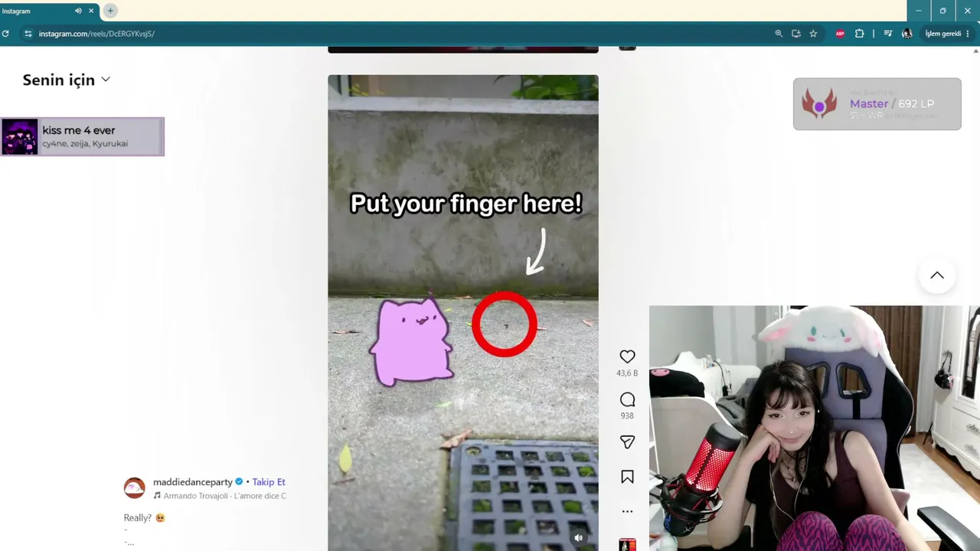
Task: Click the playing reel video
Action: (x=463, y=313)
